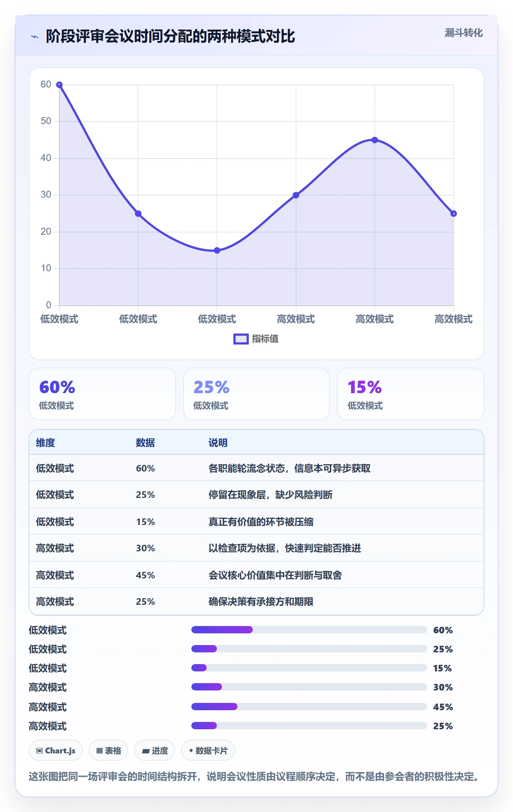Click the 30% progress bar for 高效模式
This screenshot has height=812, width=513.
coord(309,687)
